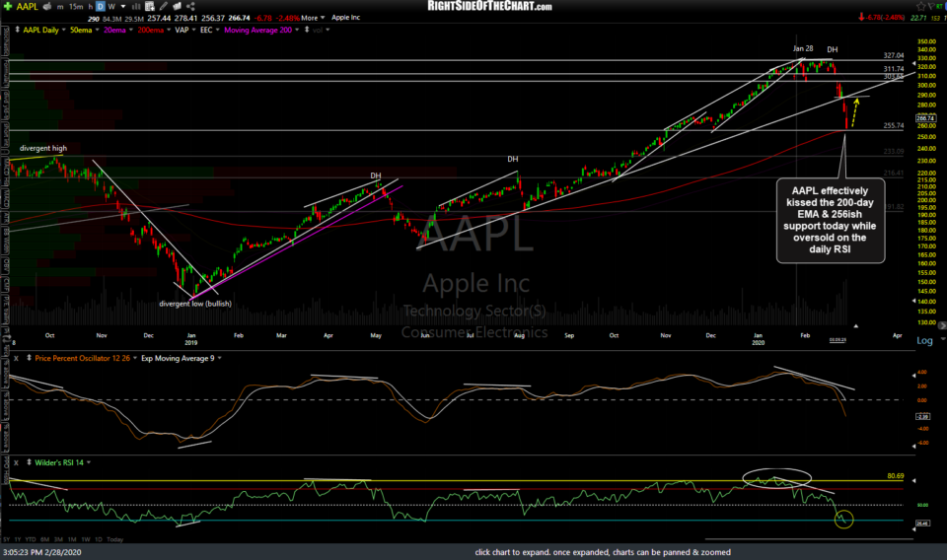Select the 1M time range
947x560 pixels.
[x=72, y=539]
